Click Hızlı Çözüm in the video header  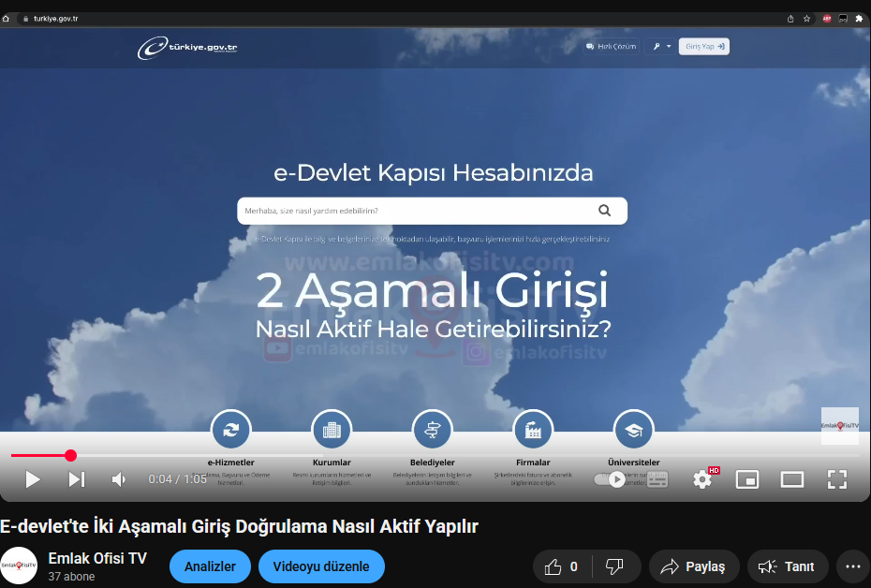click(x=611, y=47)
